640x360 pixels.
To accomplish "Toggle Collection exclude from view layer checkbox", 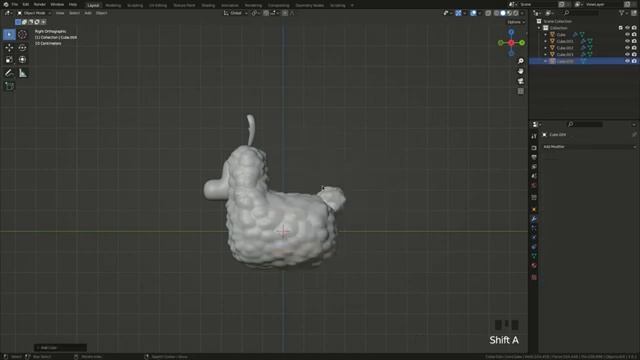I will [621, 28].
